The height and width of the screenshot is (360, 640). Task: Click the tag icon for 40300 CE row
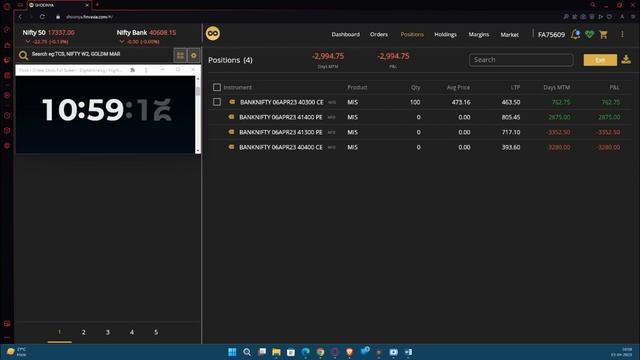click(x=232, y=102)
